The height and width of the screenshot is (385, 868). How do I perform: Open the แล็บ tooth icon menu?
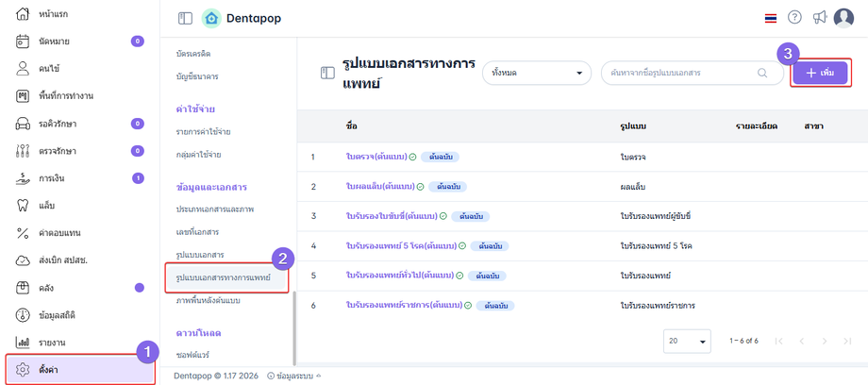24,205
